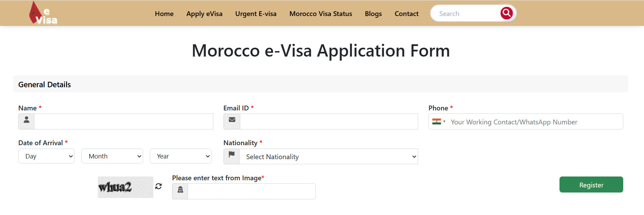The height and width of the screenshot is (215, 644).
Task: Open the Month dropdown for arrival date
Action: 112,156
